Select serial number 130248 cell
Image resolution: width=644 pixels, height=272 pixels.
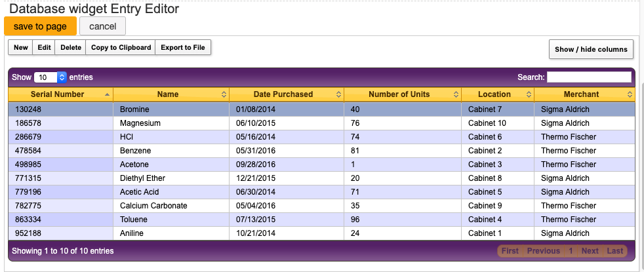(x=61, y=109)
